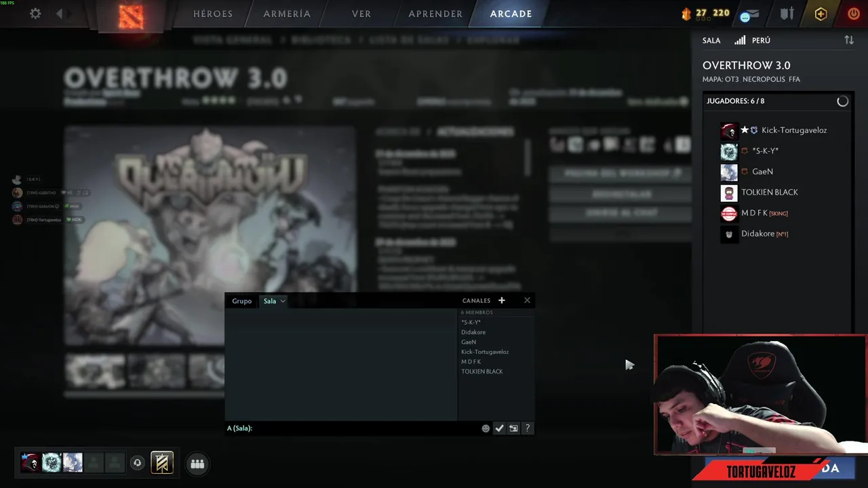Open the VER menu

361,14
